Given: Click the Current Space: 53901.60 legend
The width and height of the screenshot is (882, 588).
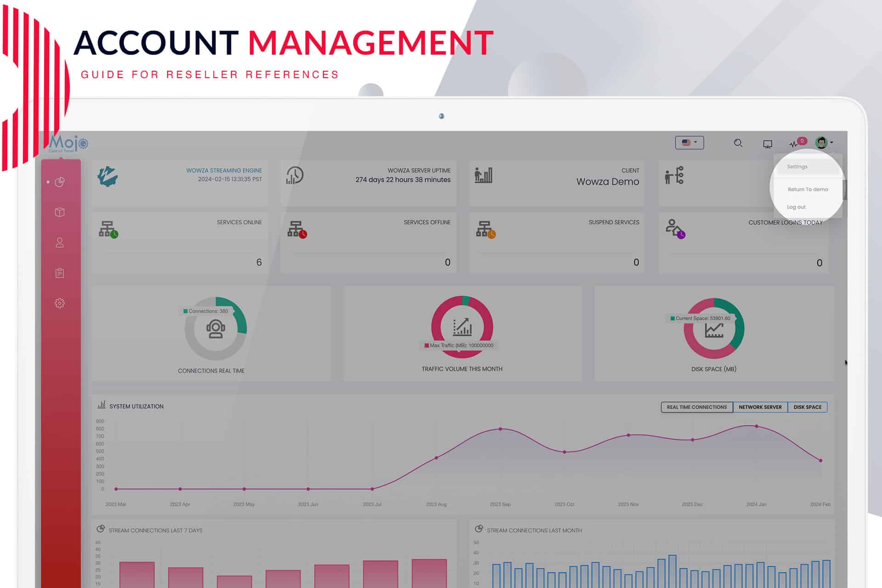Looking at the screenshot, I should (x=700, y=318).
